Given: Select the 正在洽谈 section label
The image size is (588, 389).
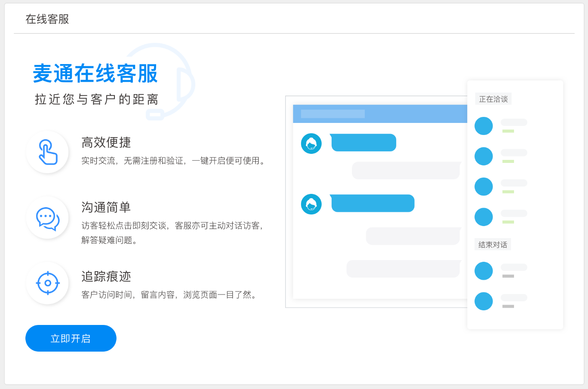Looking at the screenshot, I should (x=493, y=99).
